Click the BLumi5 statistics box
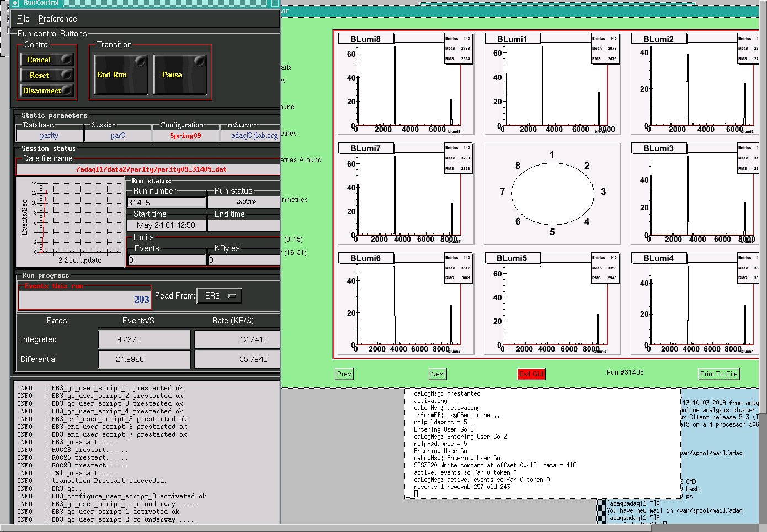This screenshot has height=532, width=767. pyautogui.click(x=605, y=268)
